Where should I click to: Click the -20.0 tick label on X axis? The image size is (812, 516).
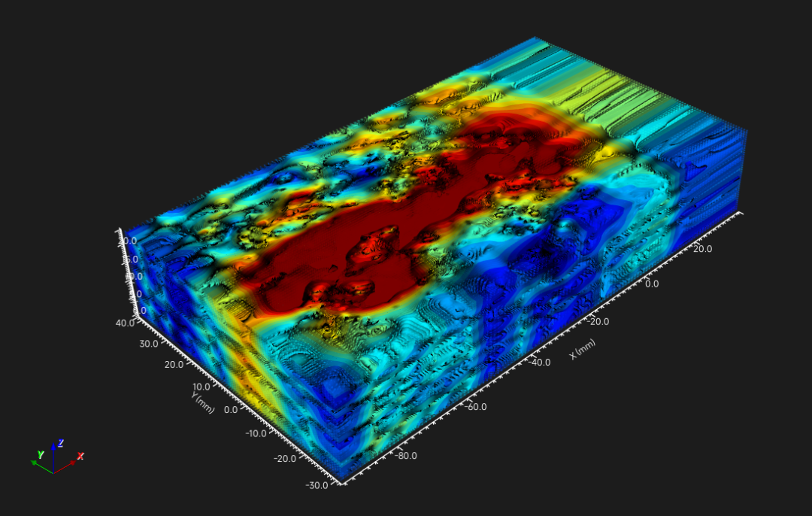[x=598, y=322]
